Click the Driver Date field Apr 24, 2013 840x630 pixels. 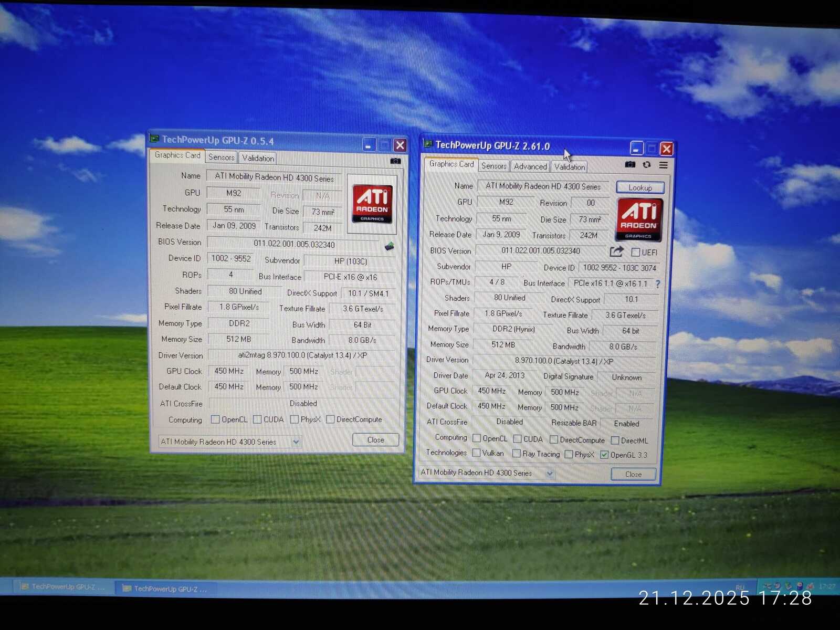pos(505,375)
